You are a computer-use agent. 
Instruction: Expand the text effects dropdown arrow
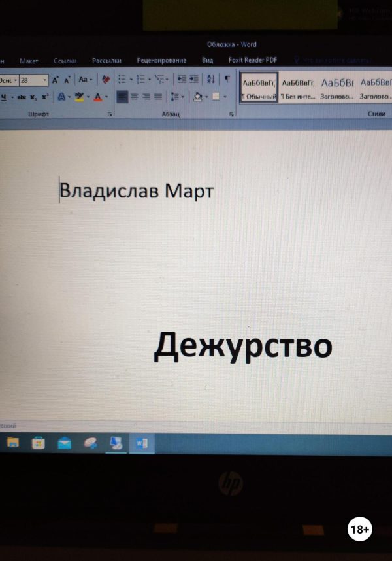[x=69, y=97]
